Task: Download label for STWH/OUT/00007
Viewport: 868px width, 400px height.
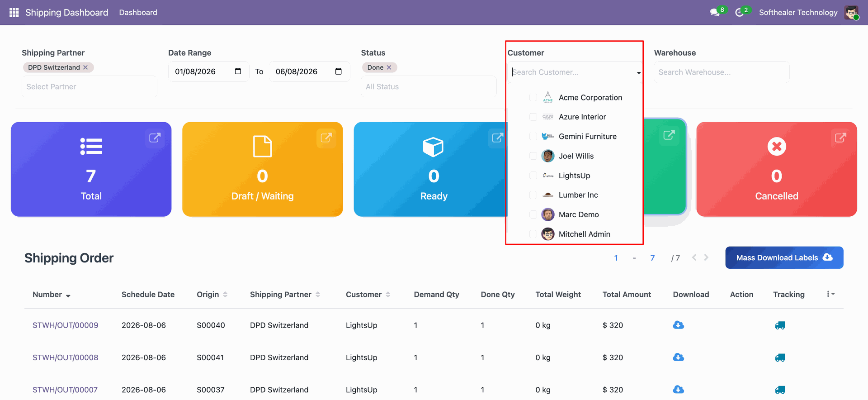Action: [679, 390]
